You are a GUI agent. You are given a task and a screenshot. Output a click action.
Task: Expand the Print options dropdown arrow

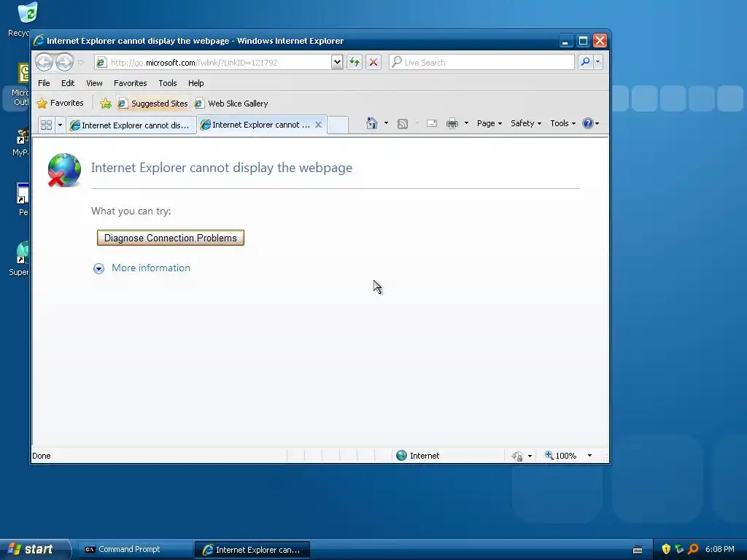coord(466,123)
